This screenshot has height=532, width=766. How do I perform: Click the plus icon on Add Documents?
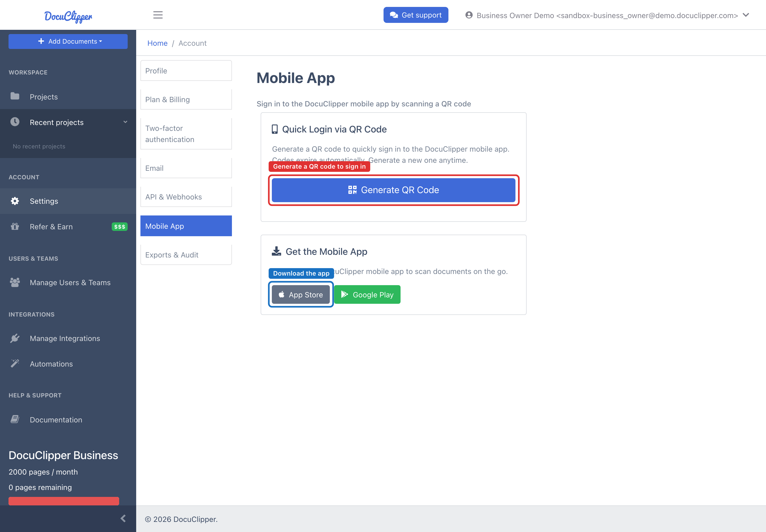tap(41, 41)
